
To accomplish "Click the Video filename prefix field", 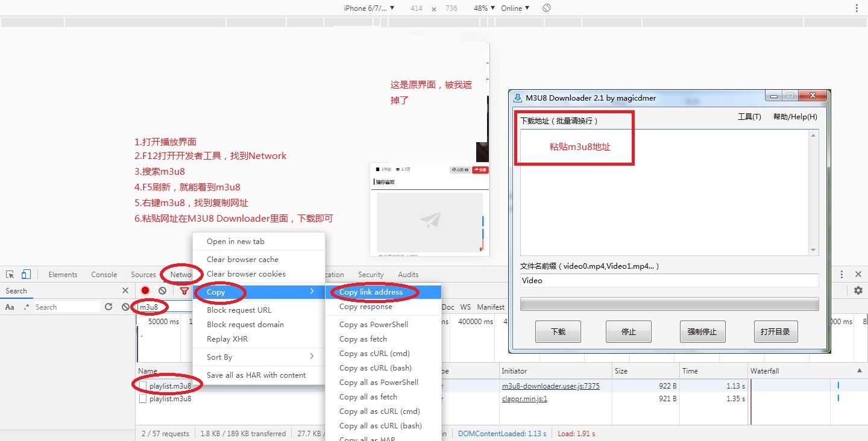I will [669, 280].
